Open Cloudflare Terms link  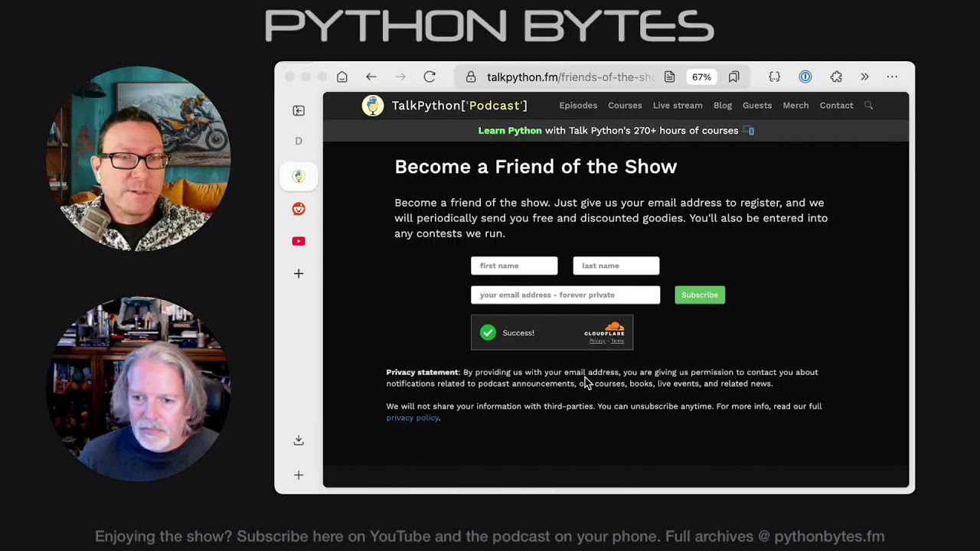[x=617, y=341]
